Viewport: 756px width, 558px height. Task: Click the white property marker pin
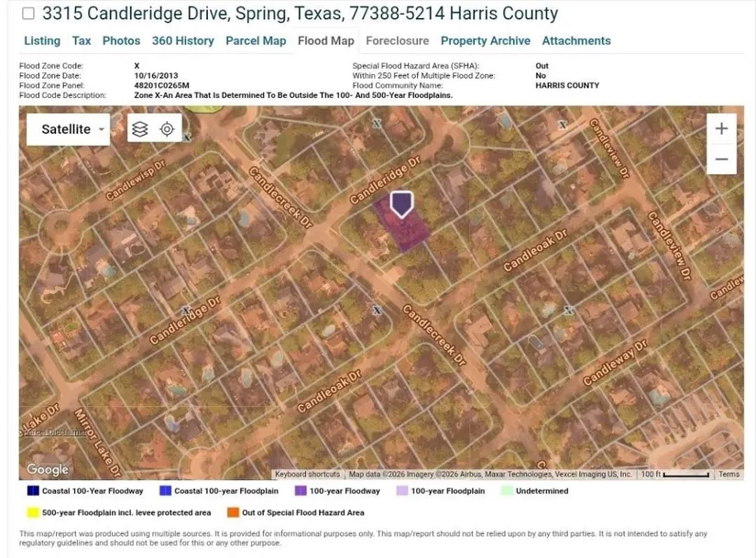tap(401, 203)
